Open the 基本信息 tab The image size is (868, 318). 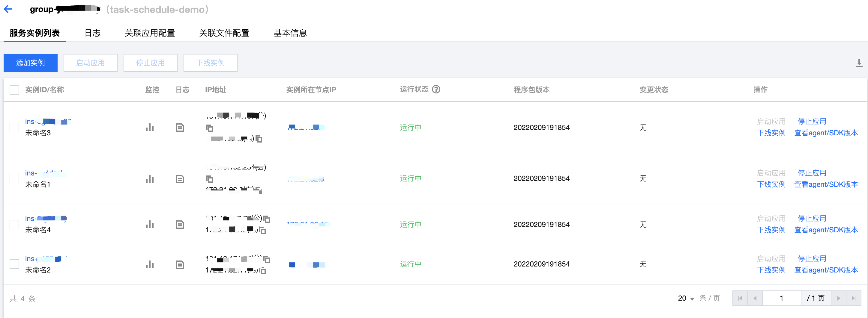pos(290,33)
